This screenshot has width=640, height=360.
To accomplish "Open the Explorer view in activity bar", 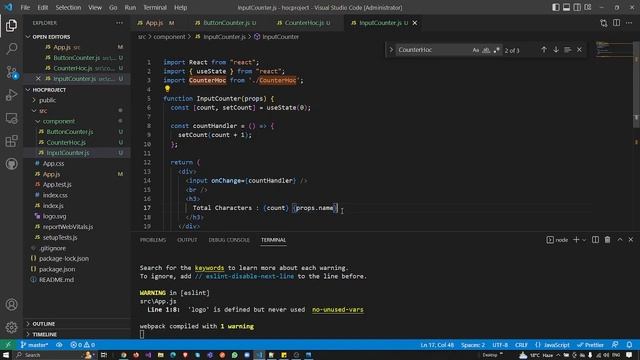I will tap(11, 25).
